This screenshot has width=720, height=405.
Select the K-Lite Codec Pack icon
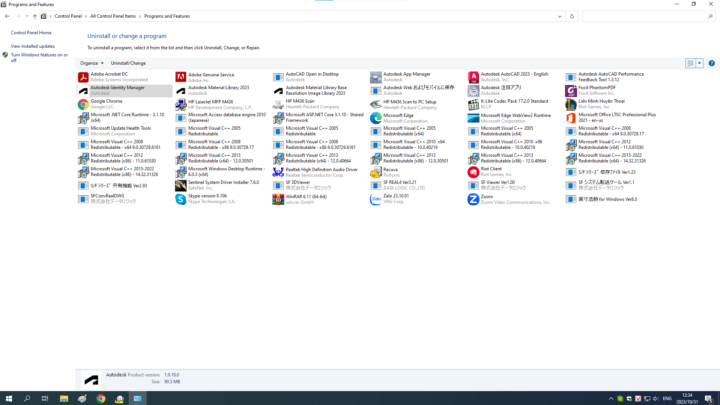(x=473, y=104)
